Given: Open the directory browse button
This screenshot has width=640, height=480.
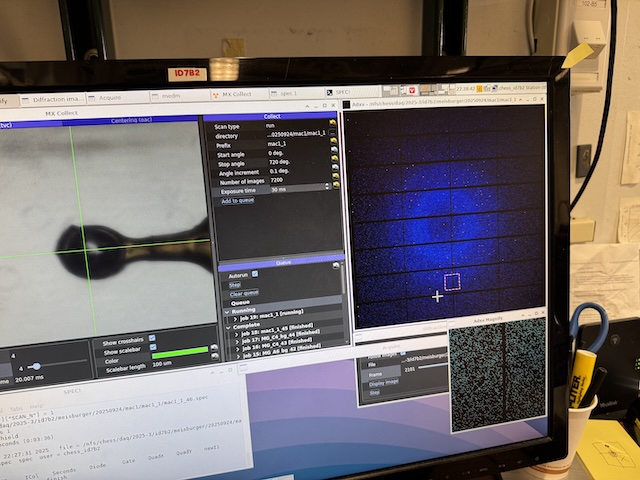Looking at the screenshot, I should click(x=333, y=133).
